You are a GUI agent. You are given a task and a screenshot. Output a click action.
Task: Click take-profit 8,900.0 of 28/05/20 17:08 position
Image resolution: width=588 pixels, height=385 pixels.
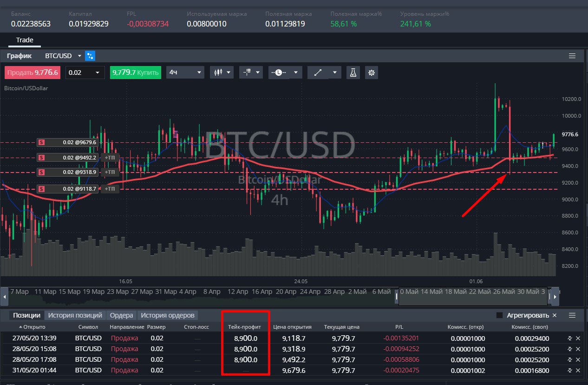point(246,359)
